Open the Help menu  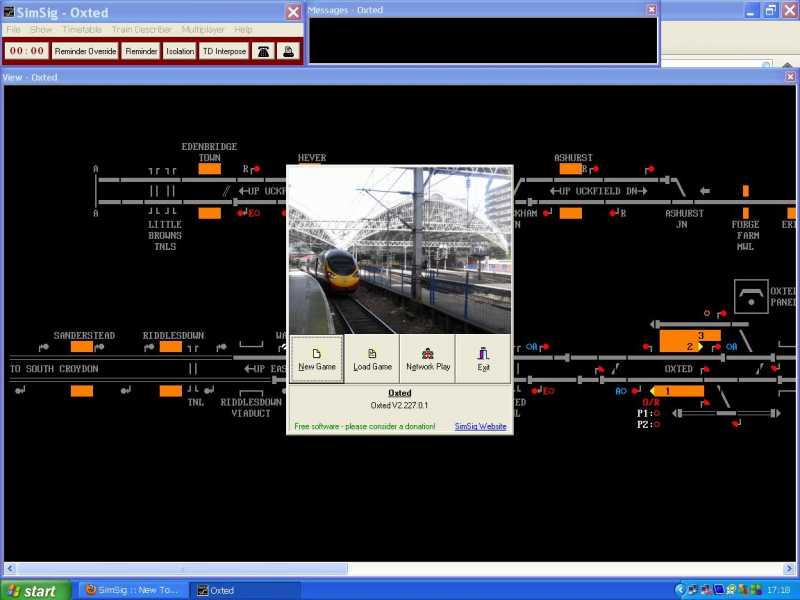click(x=243, y=30)
